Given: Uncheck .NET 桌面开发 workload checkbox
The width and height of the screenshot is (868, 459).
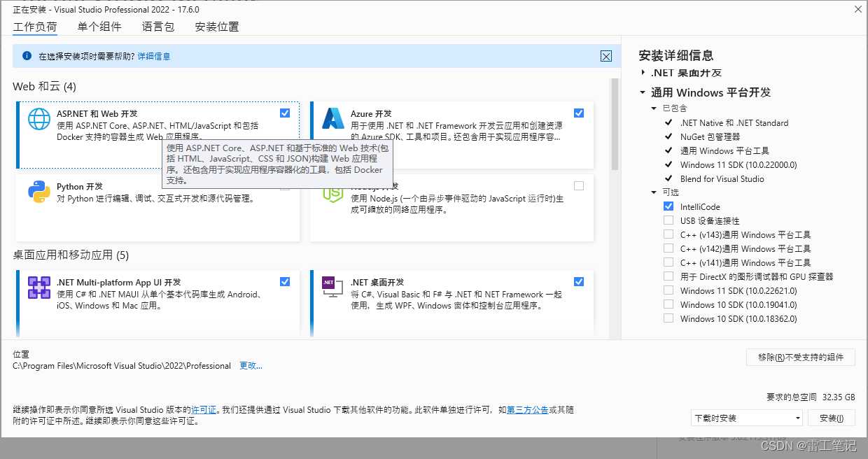Looking at the screenshot, I should coord(578,281).
